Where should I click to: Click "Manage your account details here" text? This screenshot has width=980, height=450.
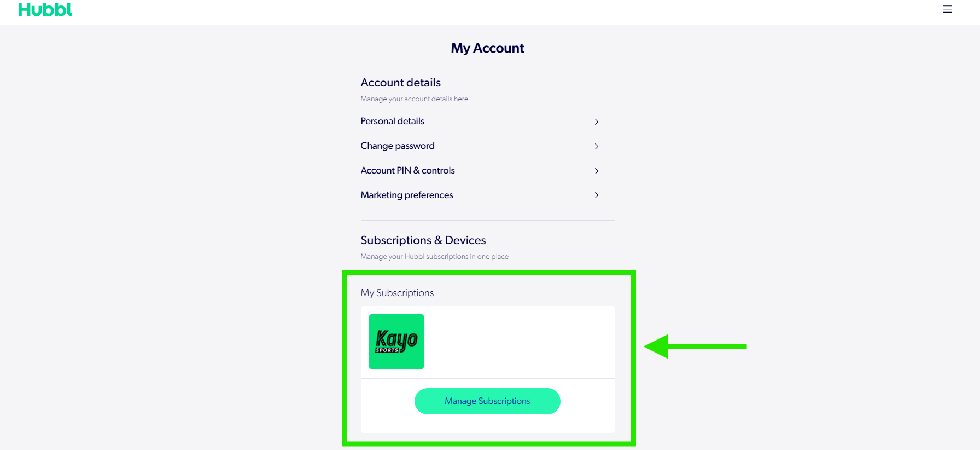point(414,99)
